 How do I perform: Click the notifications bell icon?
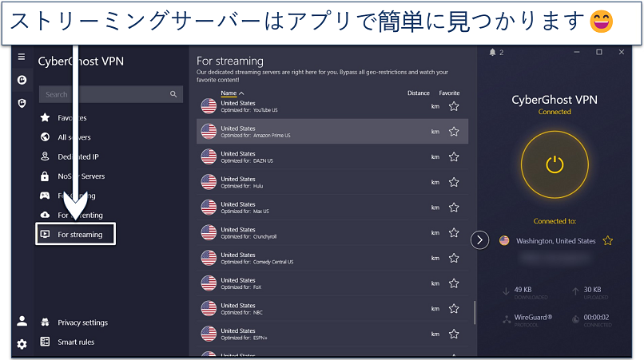492,53
